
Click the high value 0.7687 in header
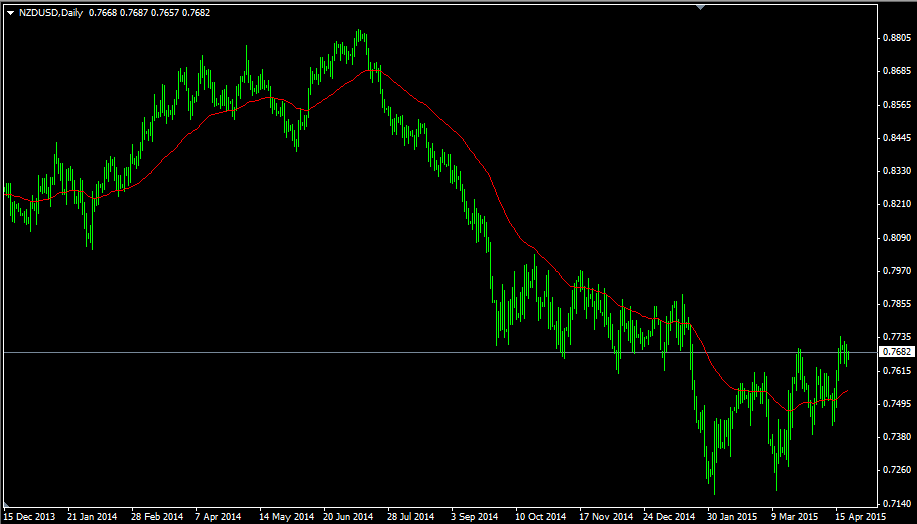click(x=133, y=13)
